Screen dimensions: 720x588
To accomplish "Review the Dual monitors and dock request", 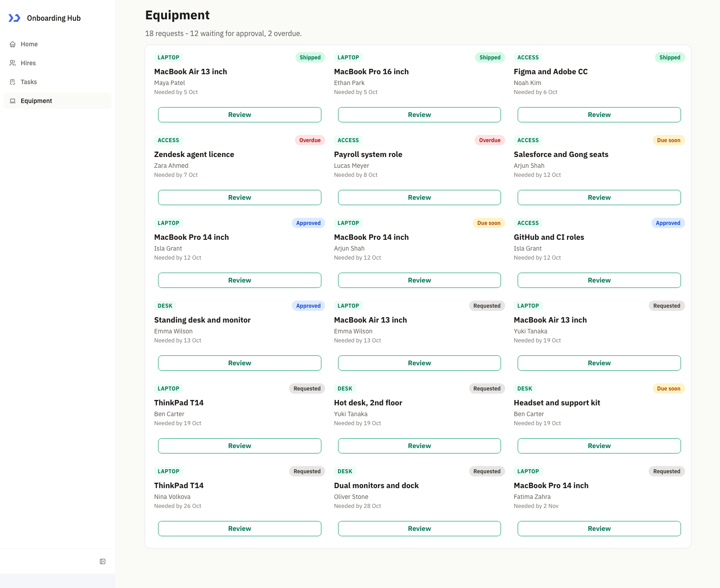I will (x=419, y=529).
